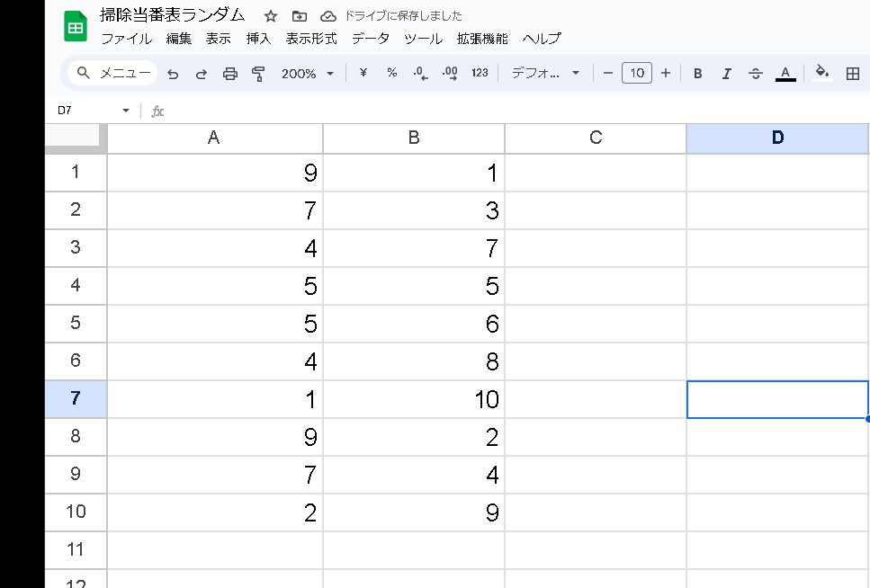Open the 200% zoom dropdown
Screen dimensions: 870x588
tap(307, 74)
